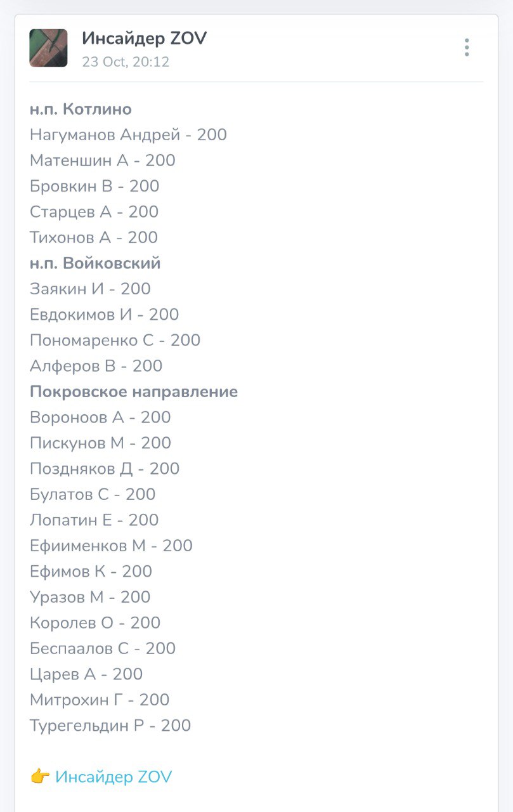This screenshot has height=812, width=513.
Task: Click the Заякин И - 200 entry
Action: coord(90,289)
